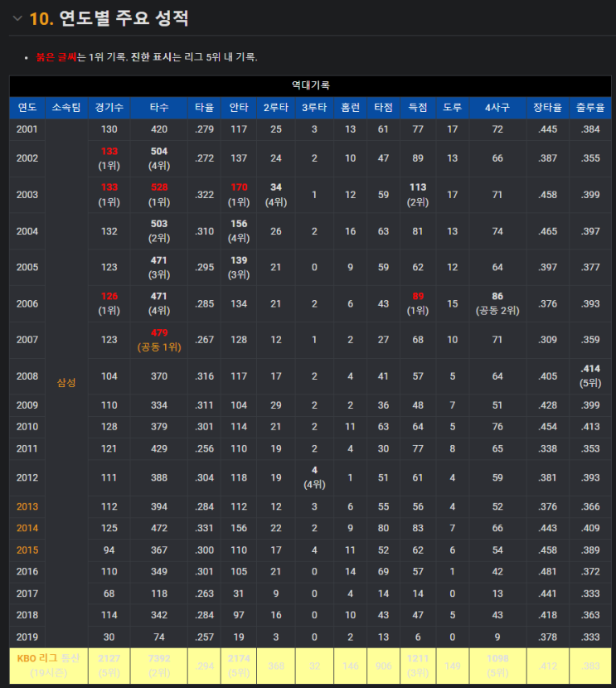Select the 34 (4위) doubles cell
This screenshot has width=616, height=688.
tap(276, 195)
